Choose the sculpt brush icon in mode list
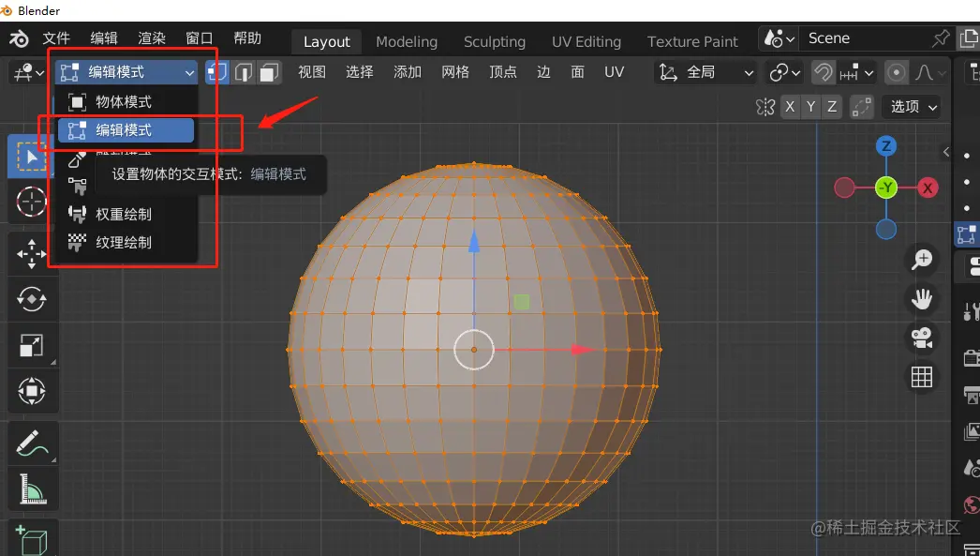 point(76,160)
